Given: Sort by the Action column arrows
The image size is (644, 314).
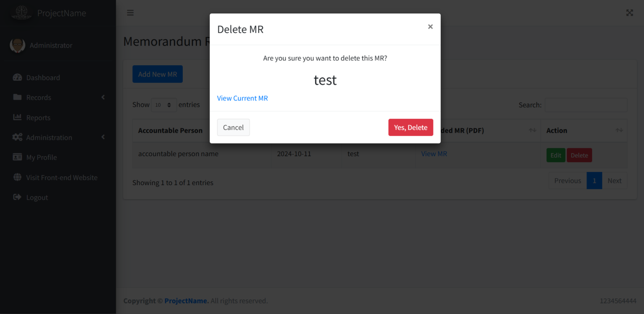Looking at the screenshot, I should (619, 131).
